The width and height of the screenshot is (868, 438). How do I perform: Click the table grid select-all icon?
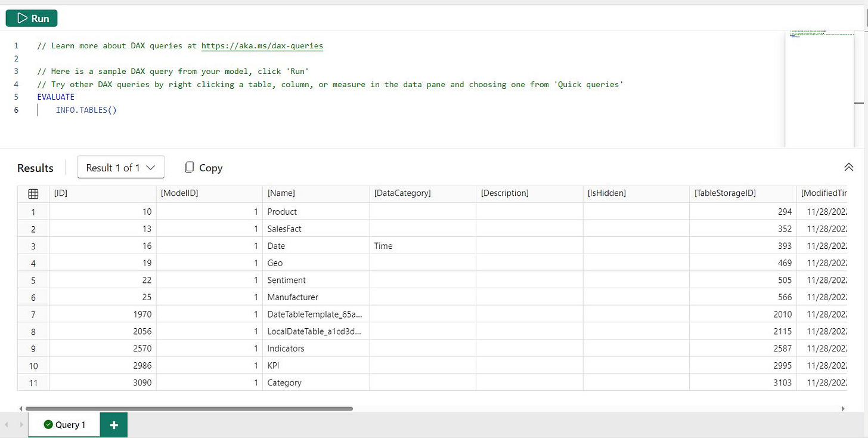[33, 193]
